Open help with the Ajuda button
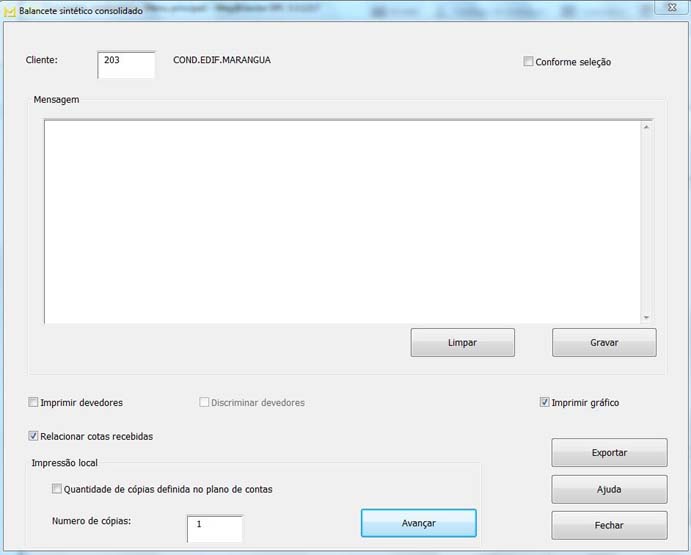This screenshot has height=555, width=691. pyautogui.click(x=609, y=489)
